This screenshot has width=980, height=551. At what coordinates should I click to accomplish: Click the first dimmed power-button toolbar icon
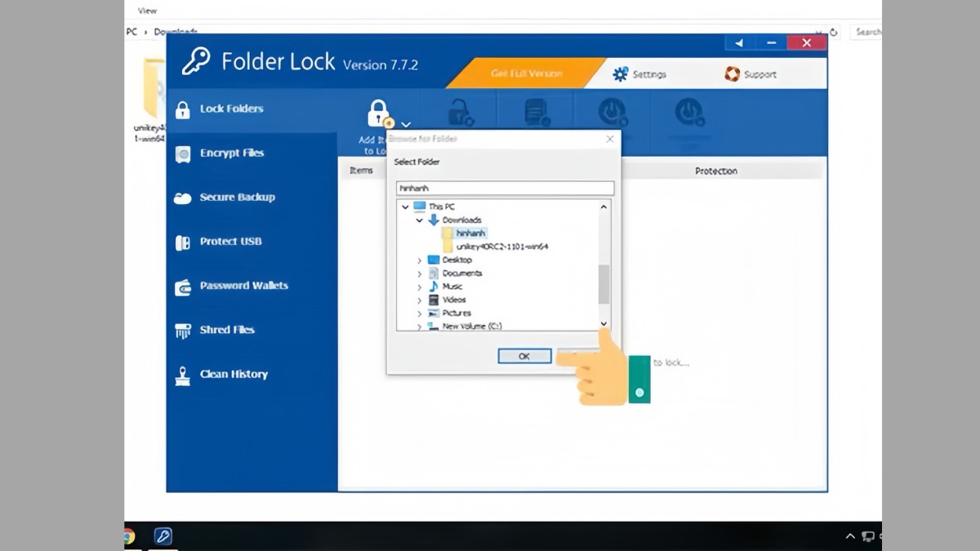coord(612,112)
